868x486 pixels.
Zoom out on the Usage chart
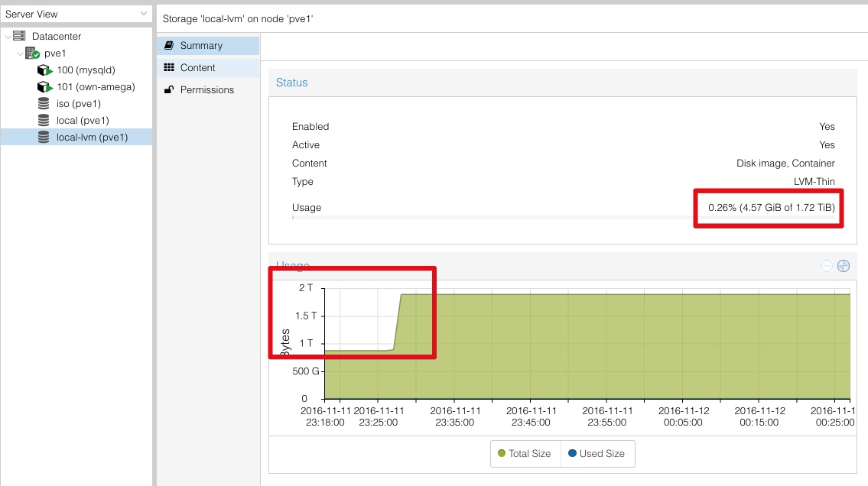pyautogui.click(x=826, y=265)
